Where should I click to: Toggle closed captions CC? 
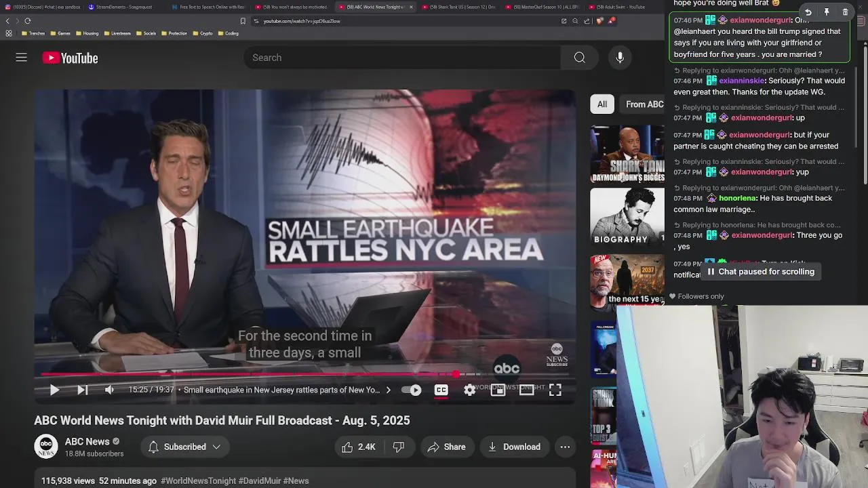(441, 390)
